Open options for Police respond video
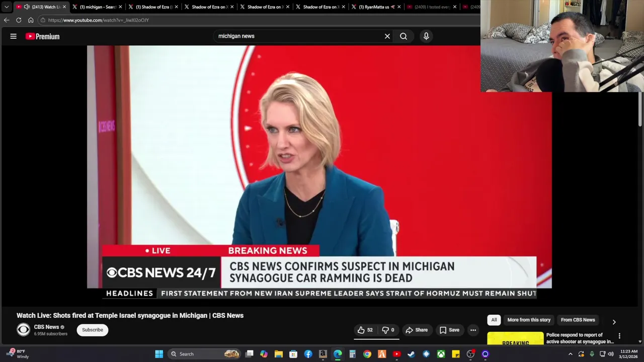This screenshot has width=644, height=362. pos(619,336)
